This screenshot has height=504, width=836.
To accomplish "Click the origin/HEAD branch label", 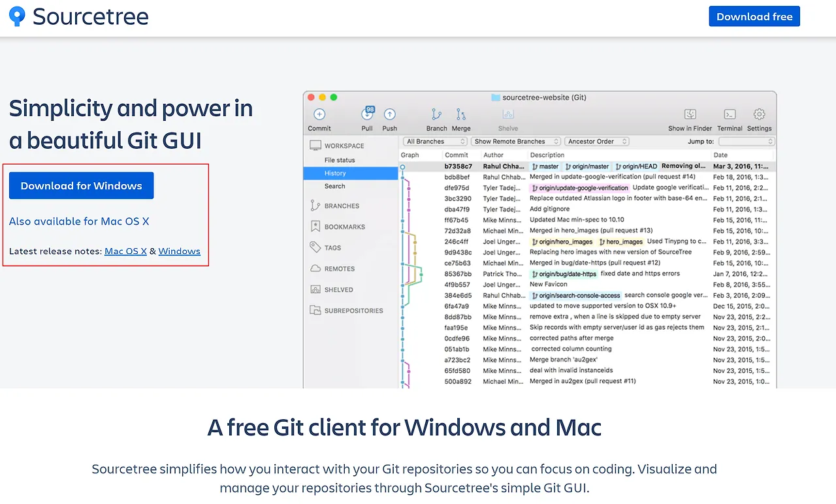I will 635,166.
